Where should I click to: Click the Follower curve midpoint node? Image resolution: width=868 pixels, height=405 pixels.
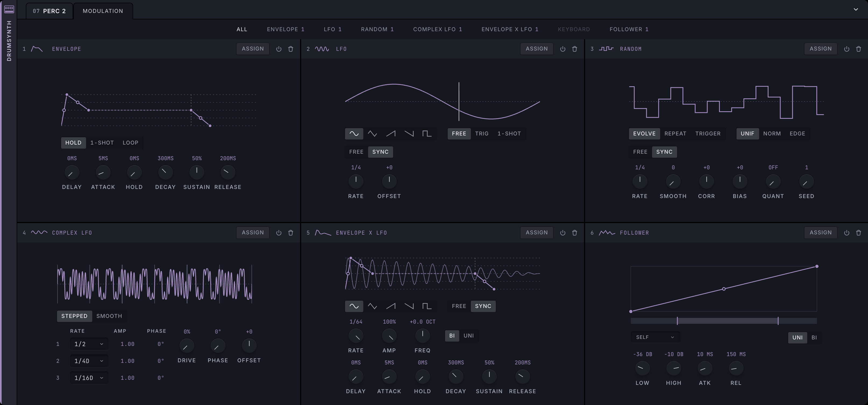click(724, 289)
